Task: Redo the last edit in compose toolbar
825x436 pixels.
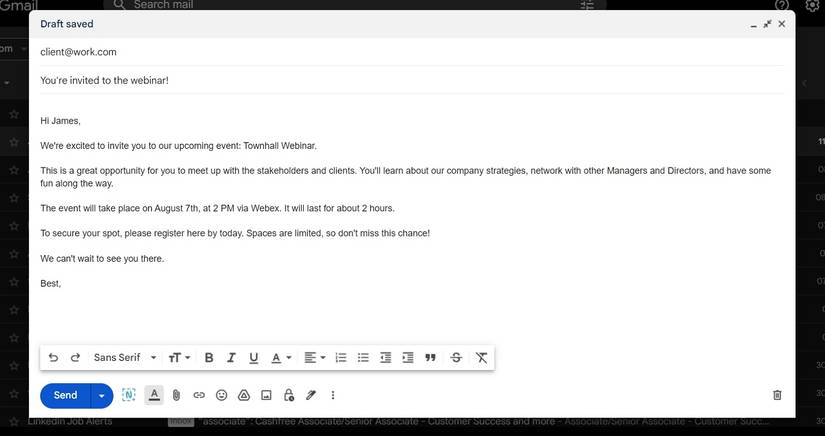Action: click(75, 358)
